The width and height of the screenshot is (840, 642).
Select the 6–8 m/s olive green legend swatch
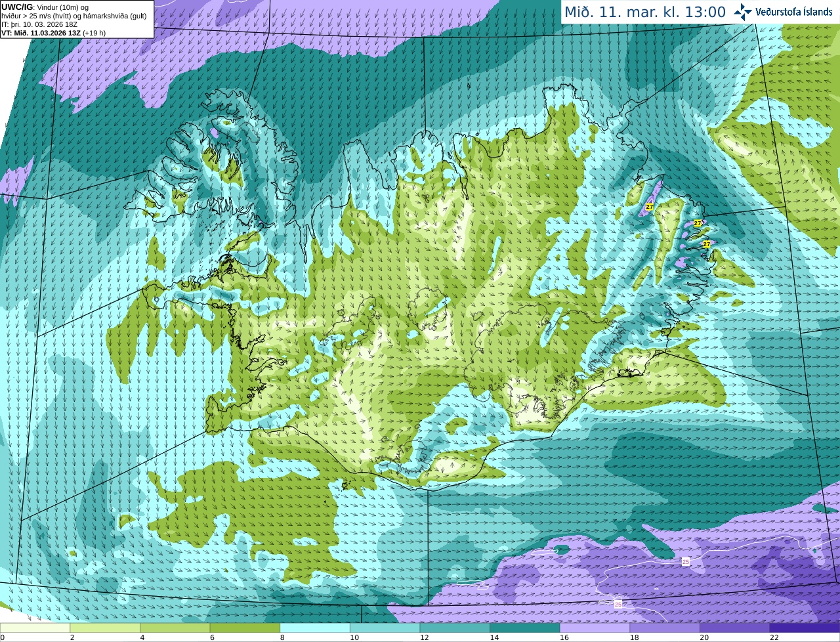tap(245, 628)
